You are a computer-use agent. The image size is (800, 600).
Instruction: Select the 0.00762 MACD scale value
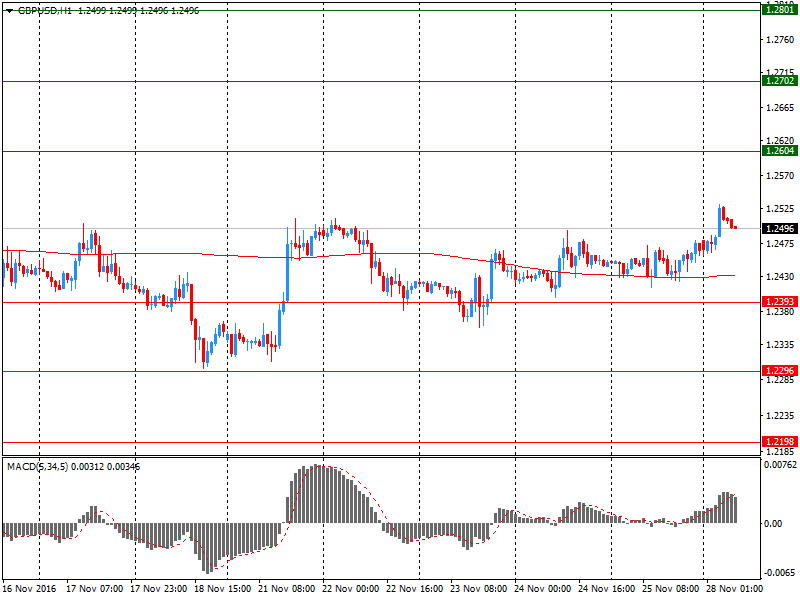780,464
